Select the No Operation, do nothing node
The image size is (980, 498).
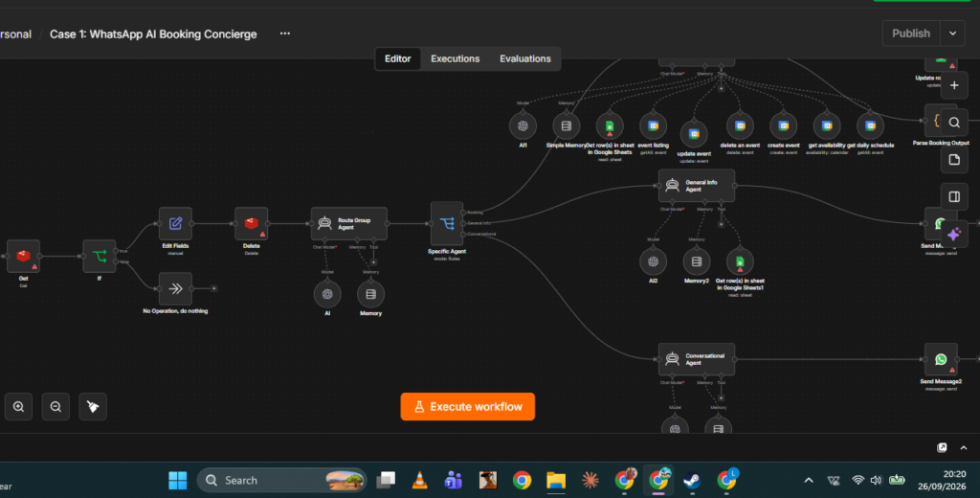pyautogui.click(x=176, y=288)
